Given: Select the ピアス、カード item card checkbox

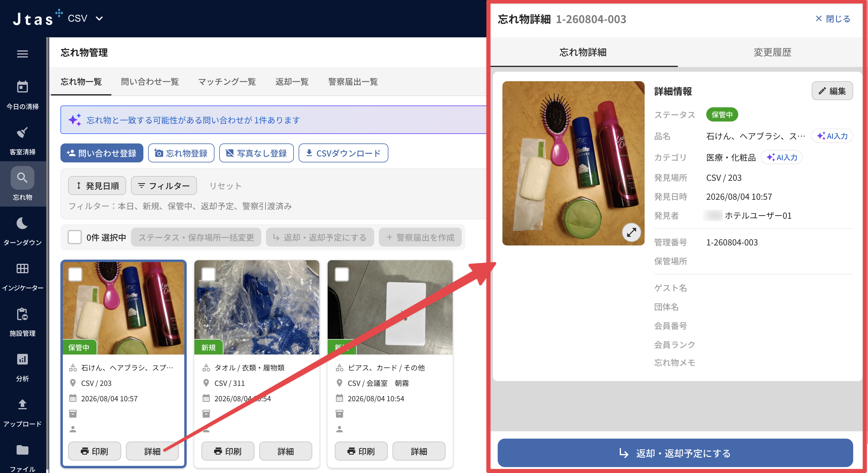Looking at the screenshot, I should click(342, 274).
